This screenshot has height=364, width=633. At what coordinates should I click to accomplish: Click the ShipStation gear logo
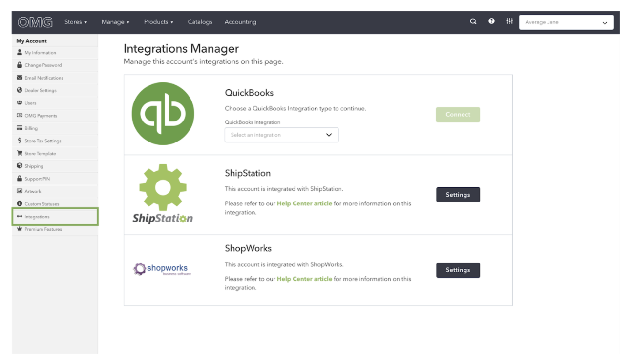[163, 194]
